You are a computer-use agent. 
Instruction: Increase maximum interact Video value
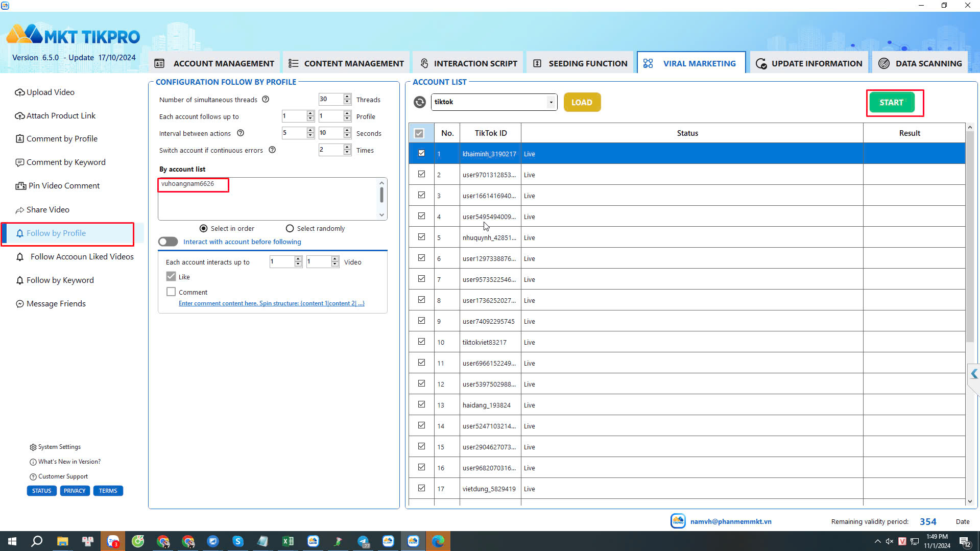335,259
